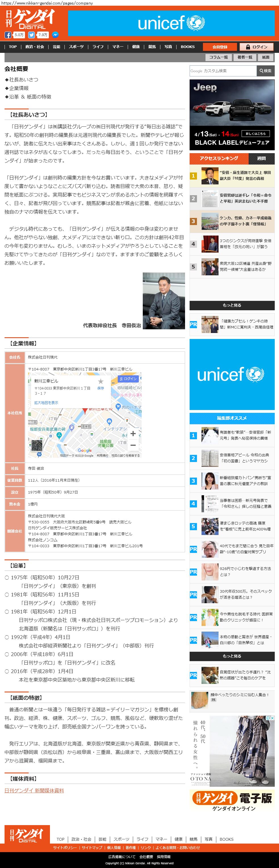Switch map to satellite view thumbnail
Screen dimensions: 279x868
(x=36, y=445)
